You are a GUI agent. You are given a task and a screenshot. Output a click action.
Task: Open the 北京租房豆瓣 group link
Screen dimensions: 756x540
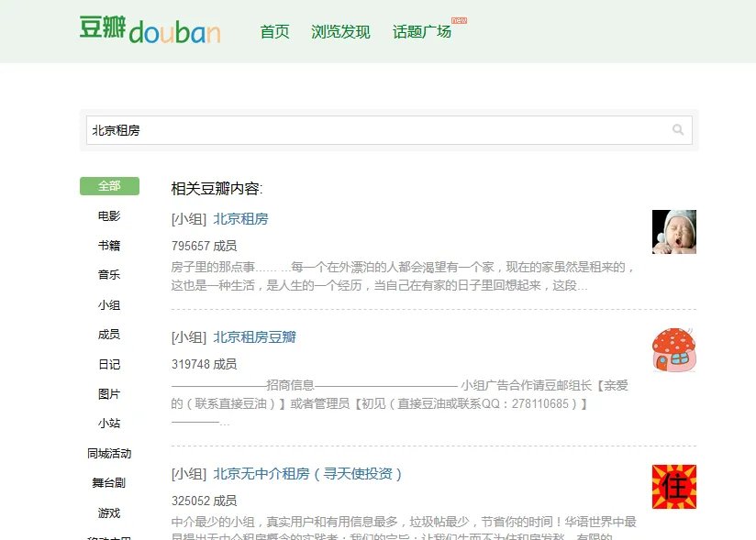click(x=254, y=337)
